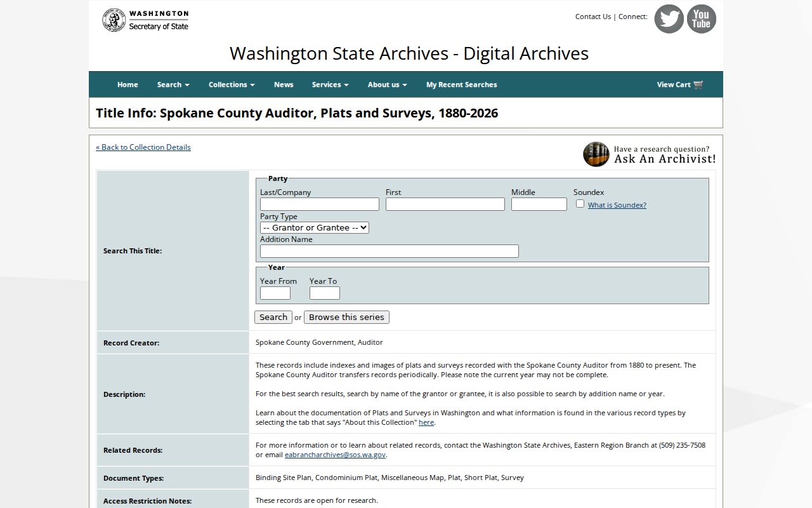This screenshot has height=508, width=812.
Task: Focus the First name input field
Action: click(445, 204)
